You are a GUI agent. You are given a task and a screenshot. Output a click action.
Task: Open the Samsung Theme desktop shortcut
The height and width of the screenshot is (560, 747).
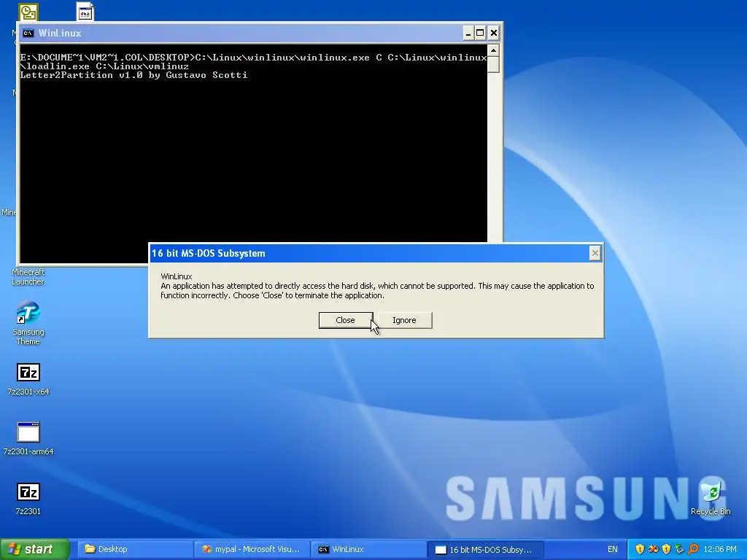coord(28,323)
